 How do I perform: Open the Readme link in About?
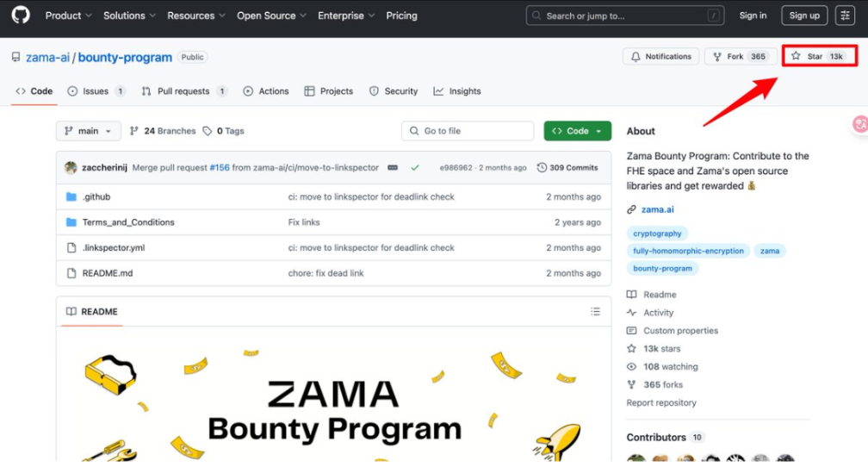652,294
